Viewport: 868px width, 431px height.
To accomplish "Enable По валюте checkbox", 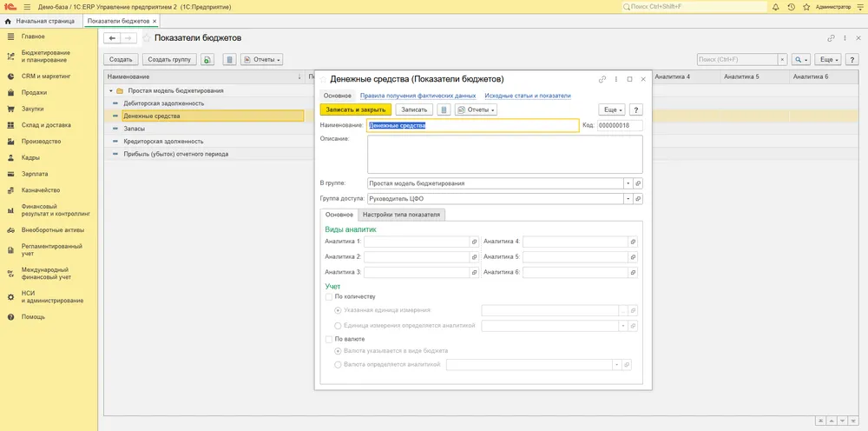I will [329, 339].
